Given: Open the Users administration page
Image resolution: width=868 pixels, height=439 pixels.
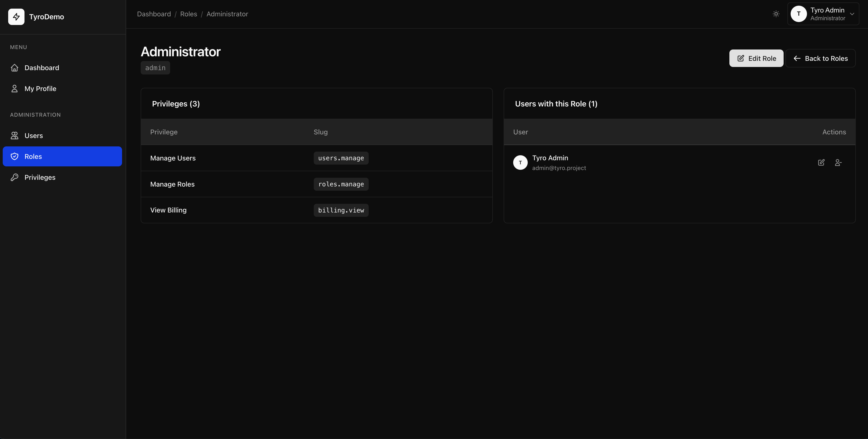Looking at the screenshot, I should point(33,136).
